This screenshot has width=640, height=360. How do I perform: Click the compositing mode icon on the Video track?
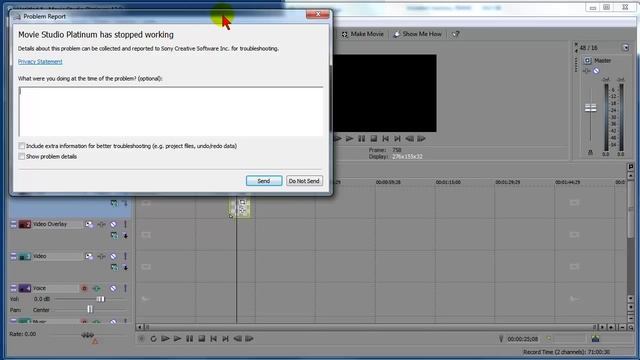114,268
